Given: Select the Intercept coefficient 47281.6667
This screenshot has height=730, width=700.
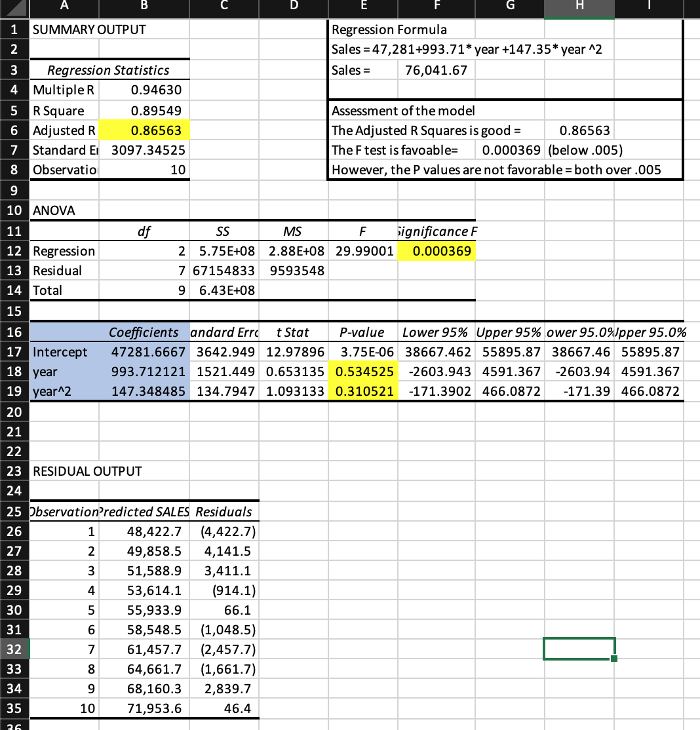Looking at the screenshot, I should (x=144, y=352).
